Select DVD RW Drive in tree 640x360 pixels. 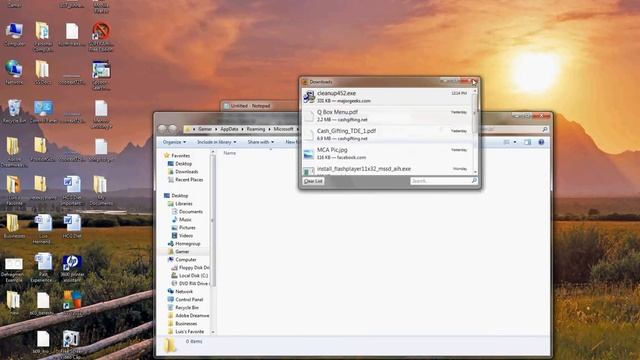coord(190,283)
